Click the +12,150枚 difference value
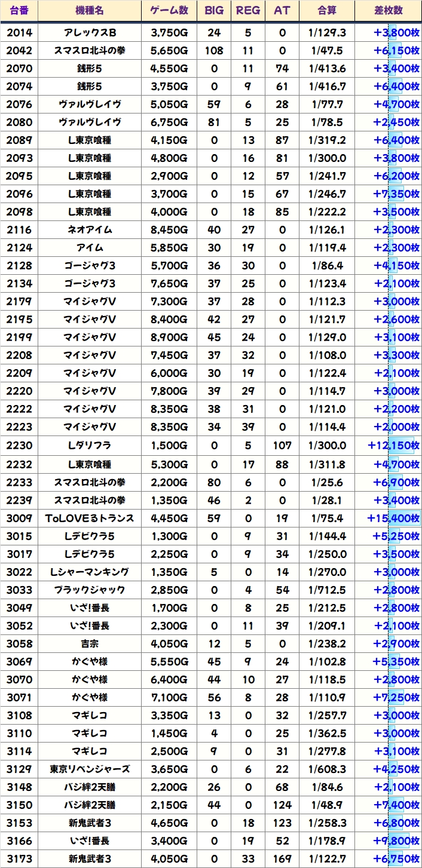The image size is (422, 868). (x=393, y=446)
